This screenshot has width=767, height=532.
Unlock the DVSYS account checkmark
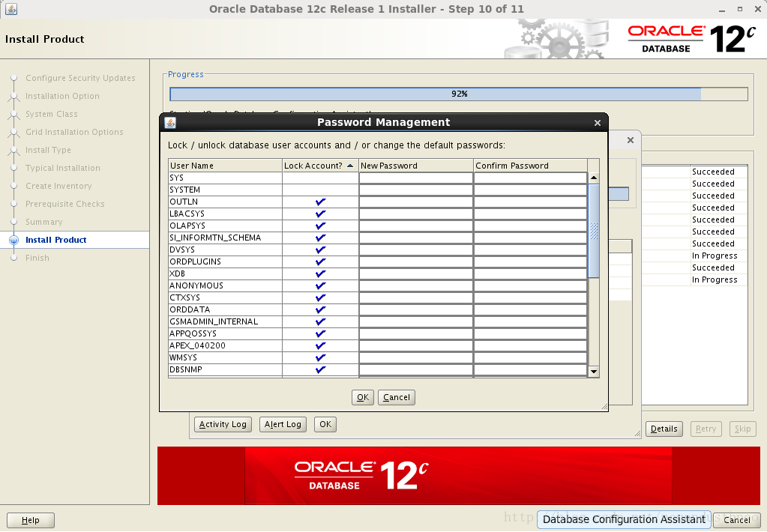320,250
